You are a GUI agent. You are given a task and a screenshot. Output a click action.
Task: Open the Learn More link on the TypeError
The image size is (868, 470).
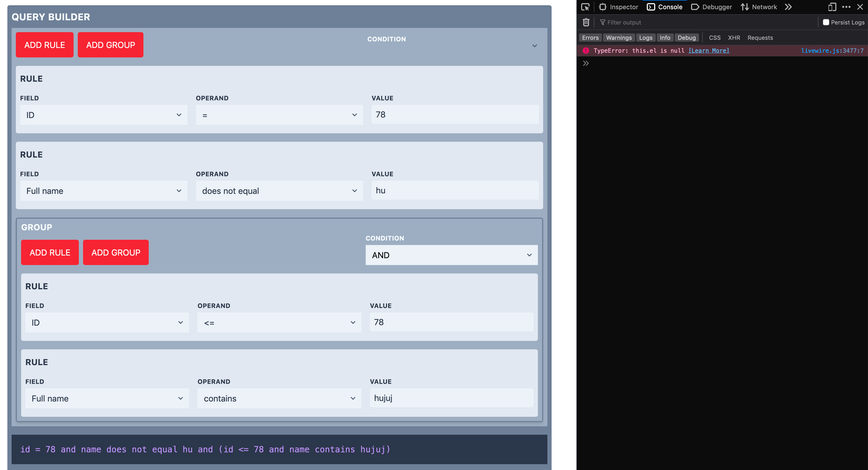click(709, 51)
